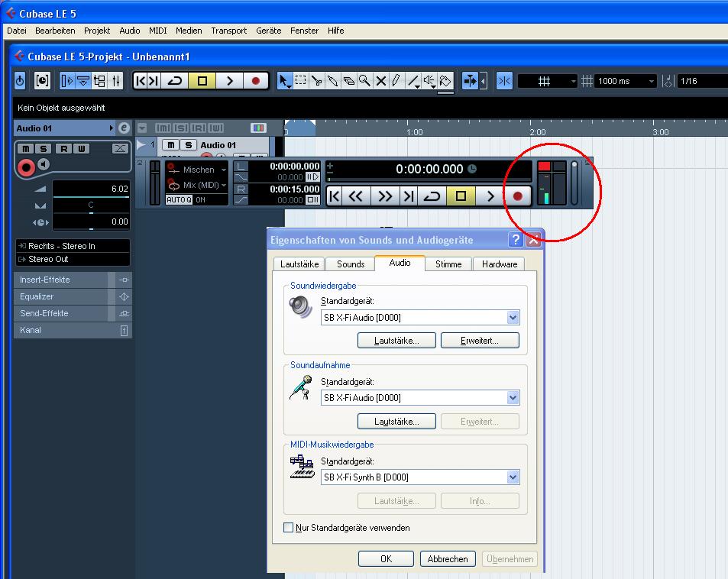Expand the Insert-Effekte section

click(73, 280)
